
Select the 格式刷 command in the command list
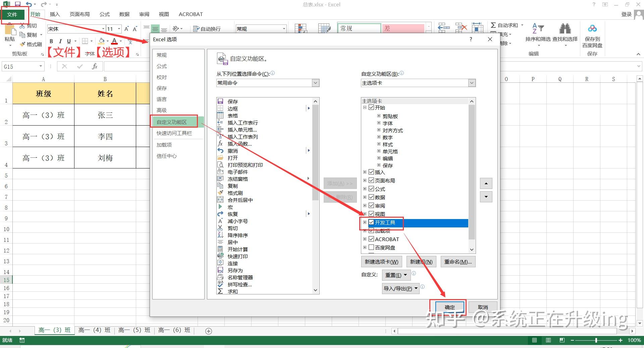click(234, 193)
